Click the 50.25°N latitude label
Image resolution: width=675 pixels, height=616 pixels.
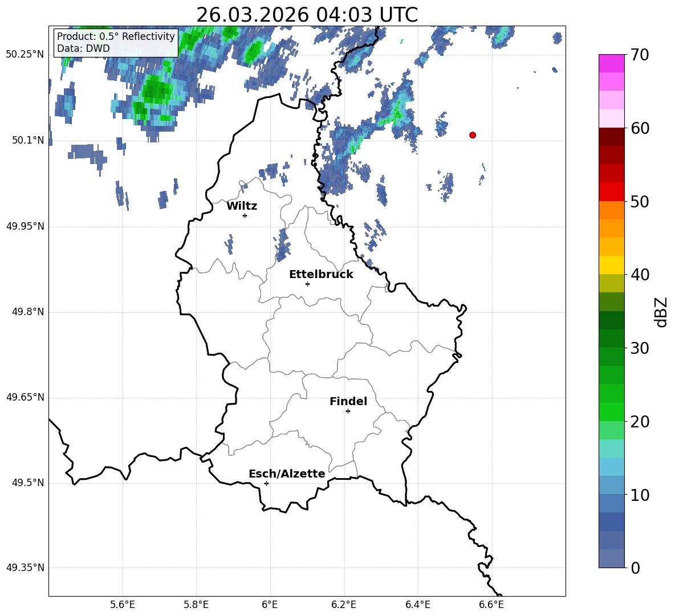[x=25, y=55]
